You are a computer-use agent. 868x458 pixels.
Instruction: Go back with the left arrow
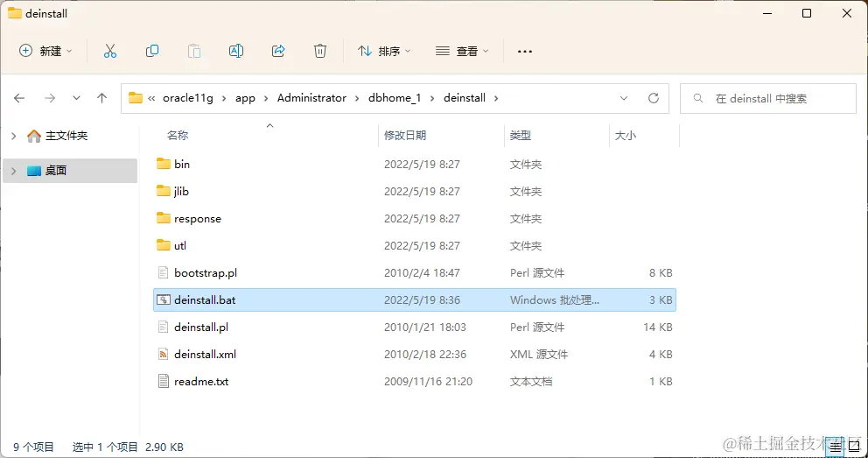19,98
